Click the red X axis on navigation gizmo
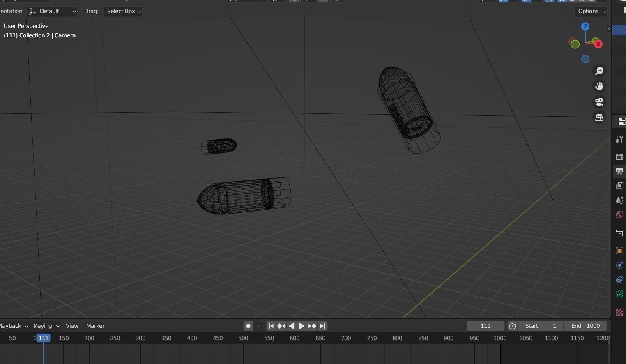The image size is (626, 364). (x=598, y=44)
